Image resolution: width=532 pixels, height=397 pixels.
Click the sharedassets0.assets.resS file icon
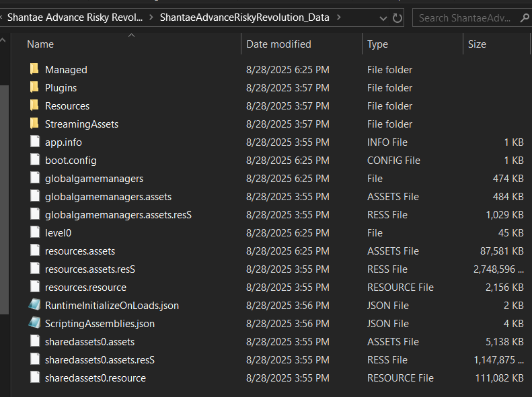click(x=35, y=359)
